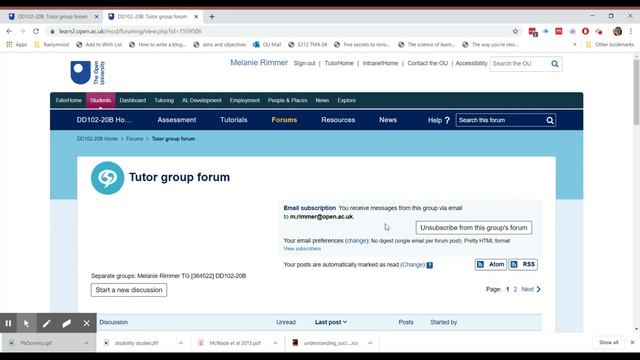640x360 pixels.
Task: Click the Forums breadcrumb link
Action: point(134,139)
